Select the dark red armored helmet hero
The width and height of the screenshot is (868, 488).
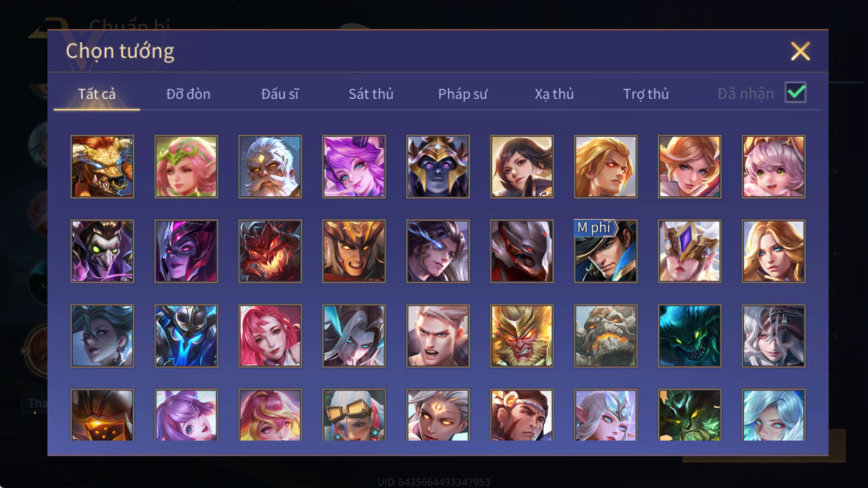521,251
